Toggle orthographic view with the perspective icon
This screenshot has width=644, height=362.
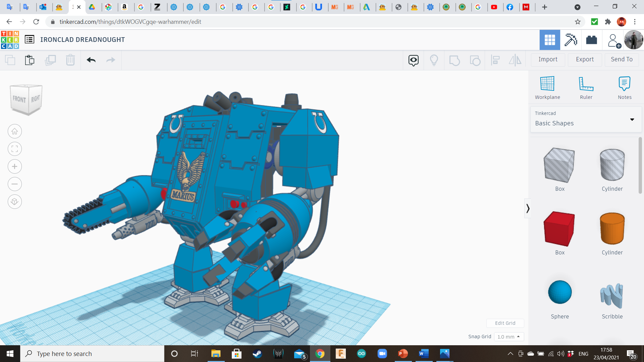point(14,201)
